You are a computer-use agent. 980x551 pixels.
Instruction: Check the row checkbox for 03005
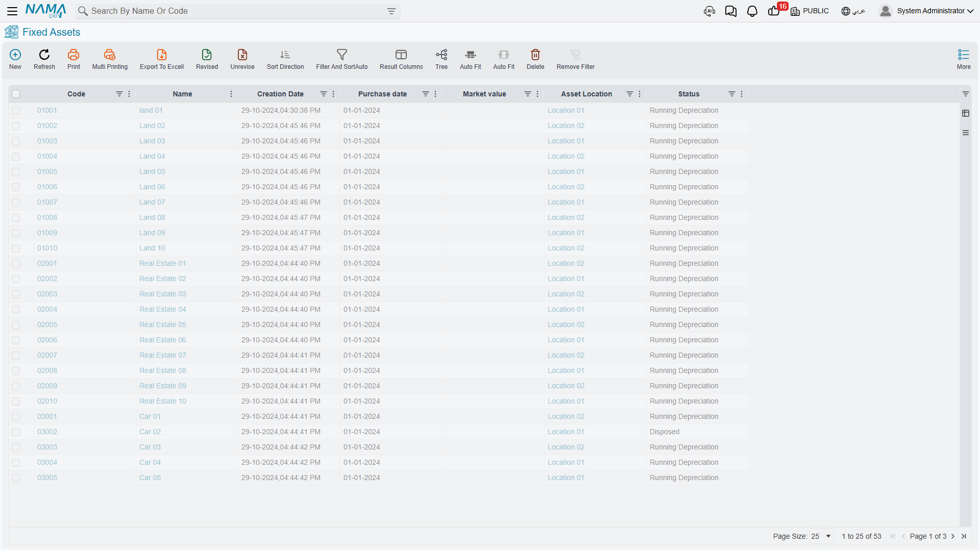(x=16, y=478)
